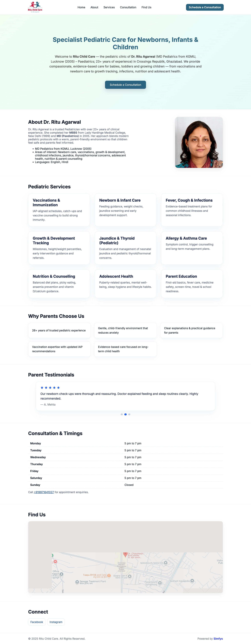The width and height of the screenshot is (251, 644).
Task: Click the fifth star of the review rating
Action: (58, 387)
